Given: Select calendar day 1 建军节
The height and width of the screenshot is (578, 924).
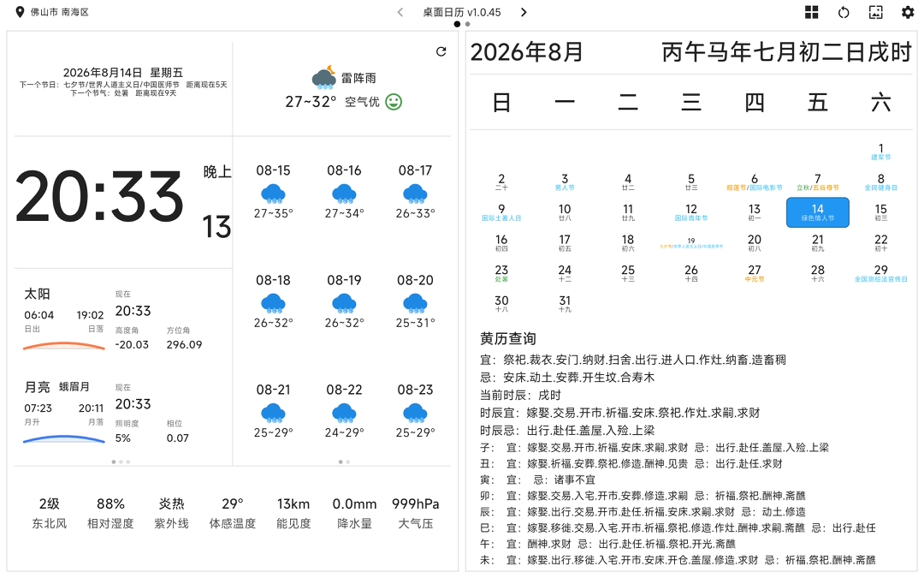Looking at the screenshot, I should [x=880, y=152].
